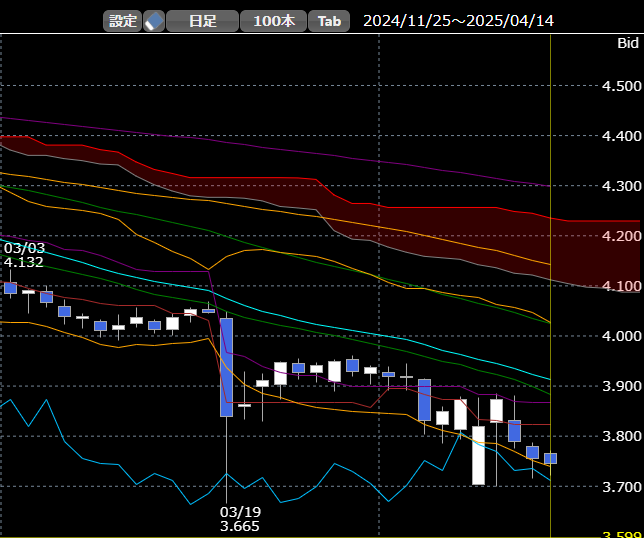Click the 4.000 price axis label
The width and height of the screenshot is (644, 538).
pyautogui.click(x=621, y=336)
